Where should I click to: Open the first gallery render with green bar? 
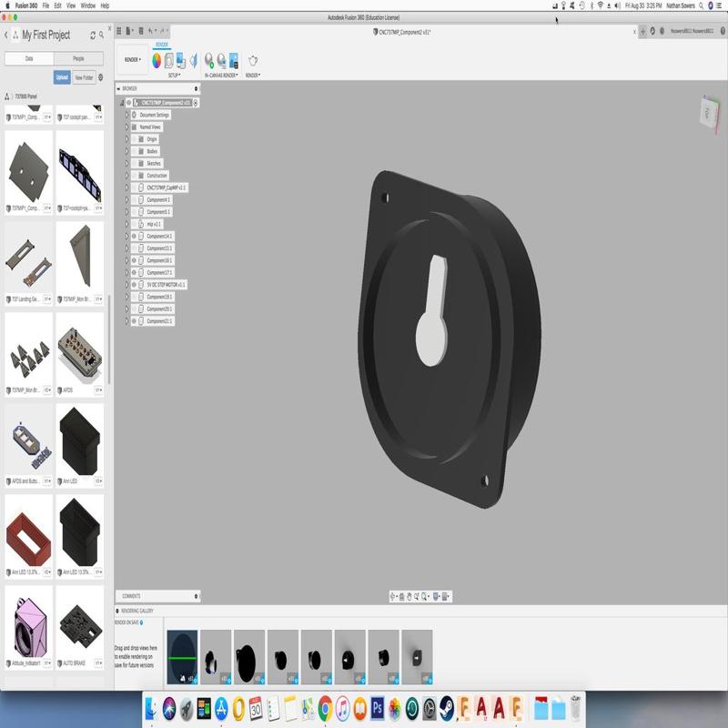click(x=182, y=657)
